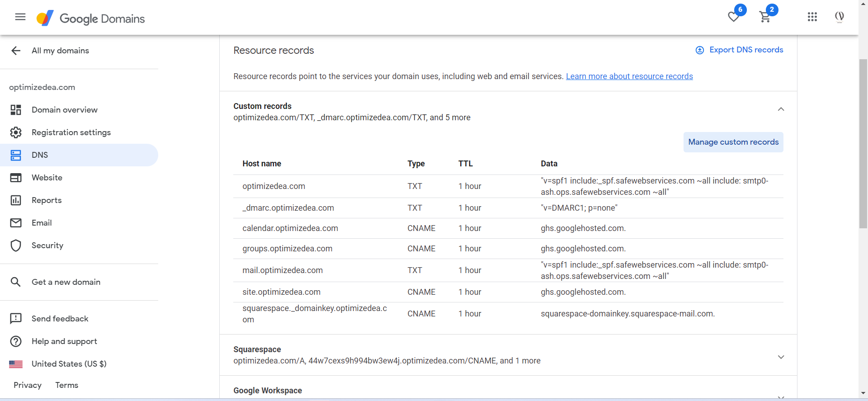Click Manage custom records button
The height and width of the screenshot is (401, 868).
(733, 142)
